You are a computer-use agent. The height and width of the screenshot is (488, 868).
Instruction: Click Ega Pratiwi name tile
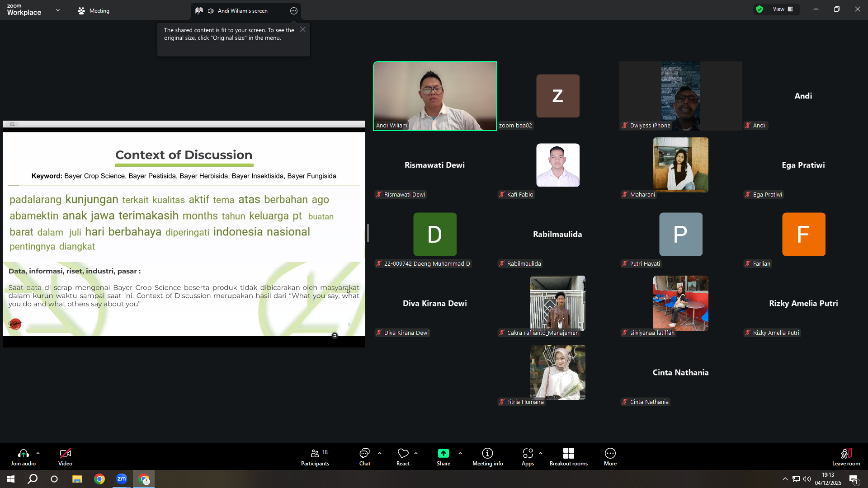click(x=804, y=165)
